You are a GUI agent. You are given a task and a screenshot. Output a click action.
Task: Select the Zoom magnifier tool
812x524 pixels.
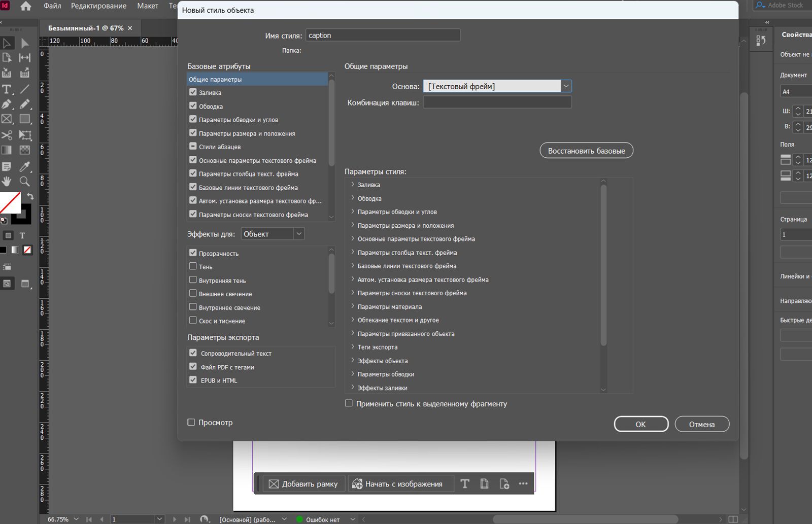pyautogui.click(x=24, y=181)
